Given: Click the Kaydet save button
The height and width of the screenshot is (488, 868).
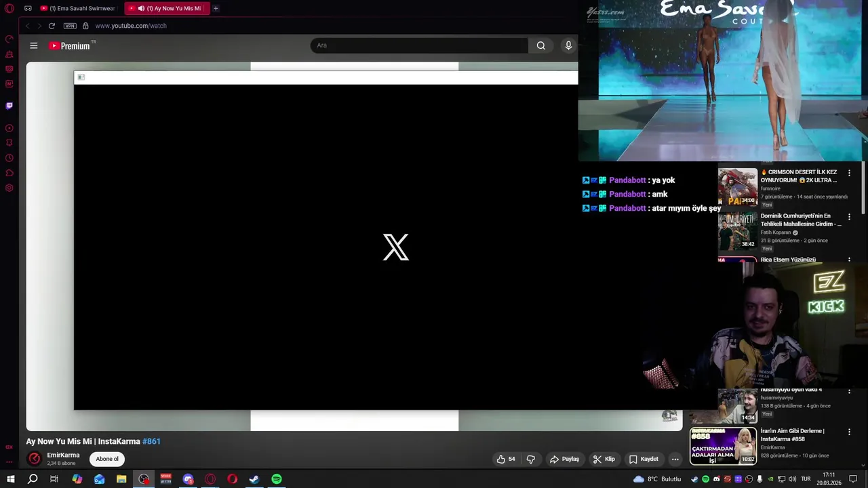Looking at the screenshot, I should pyautogui.click(x=644, y=459).
